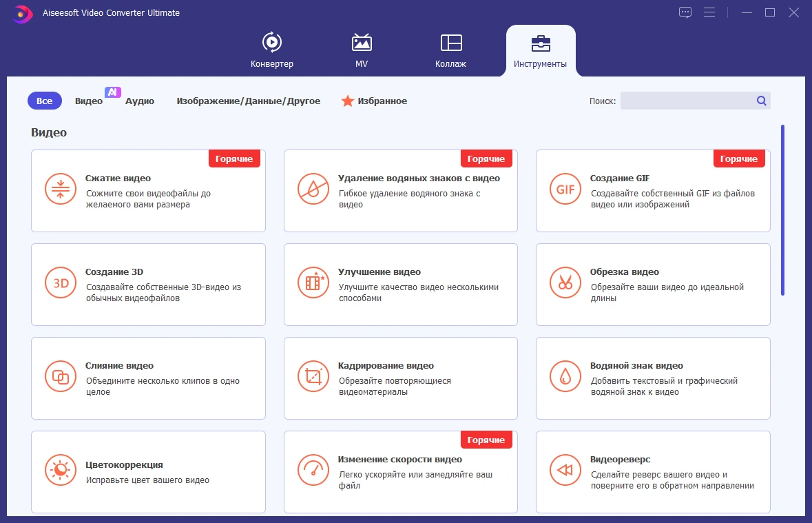812x523 pixels.
Task: Open the Сжатие видео compress tool icon
Action: 61,189
